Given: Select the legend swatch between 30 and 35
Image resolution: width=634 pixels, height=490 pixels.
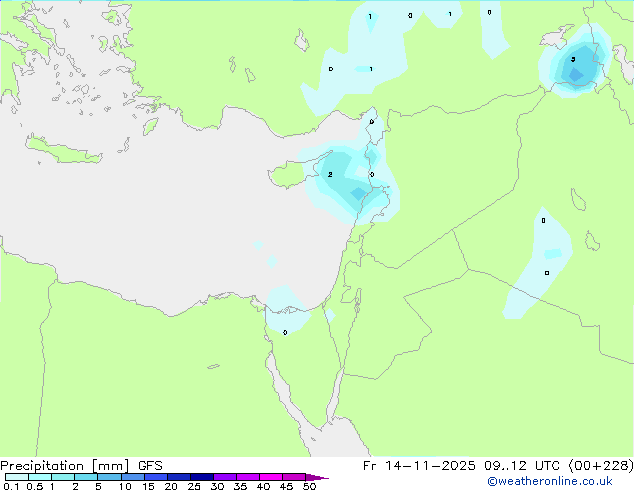Looking at the screenshot, I should (x=225, y=477).
